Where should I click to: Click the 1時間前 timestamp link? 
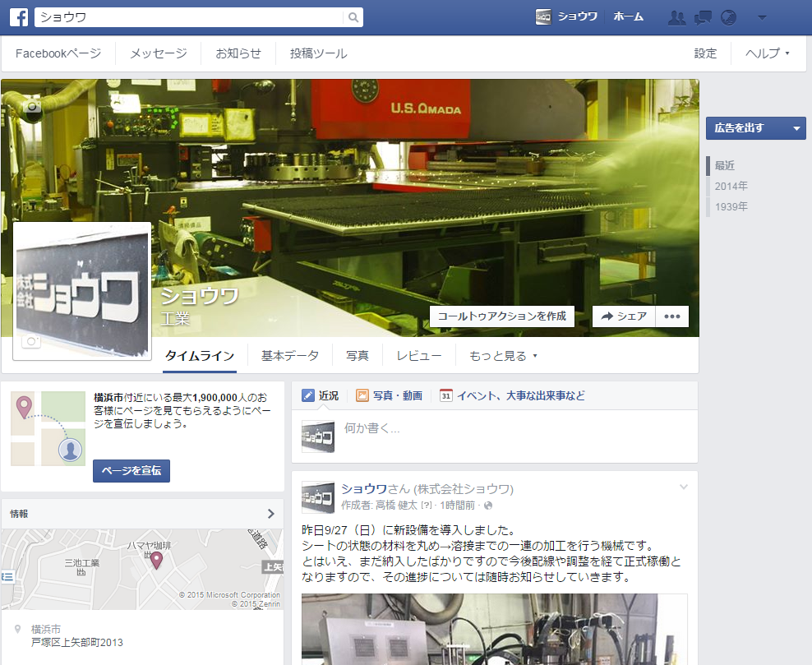point(457,506)
